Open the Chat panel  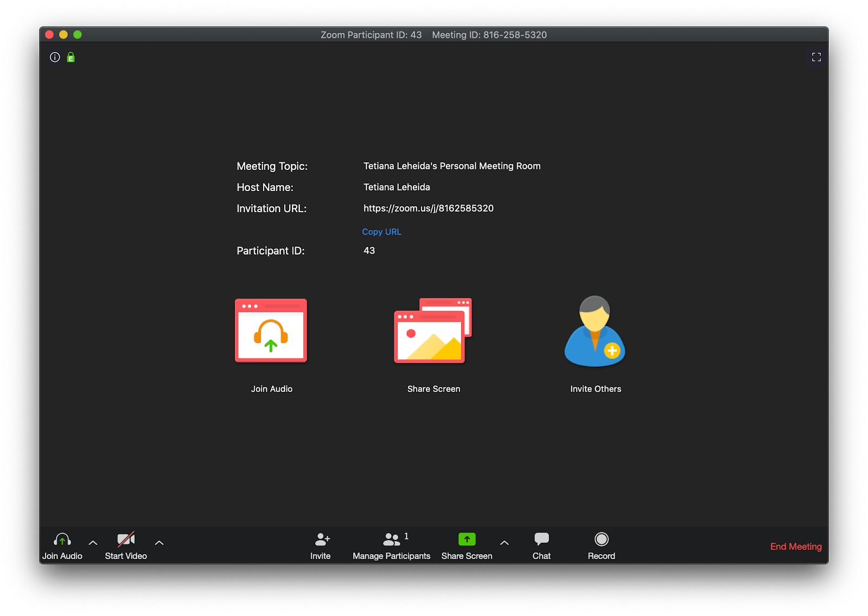tap(541, 545)
